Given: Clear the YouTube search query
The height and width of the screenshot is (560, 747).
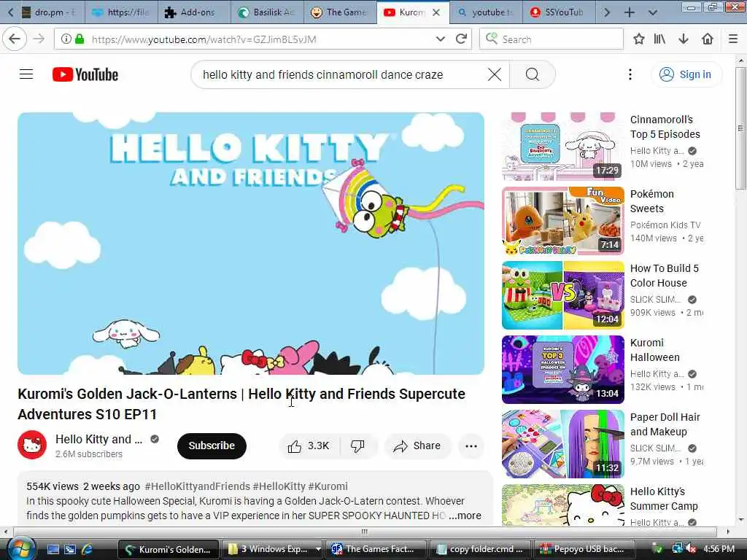Looking at the screenshot, I should tap(495, 74).
